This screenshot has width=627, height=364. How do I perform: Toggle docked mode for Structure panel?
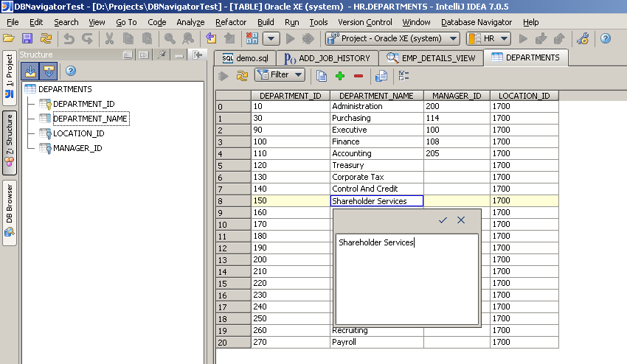144,55
